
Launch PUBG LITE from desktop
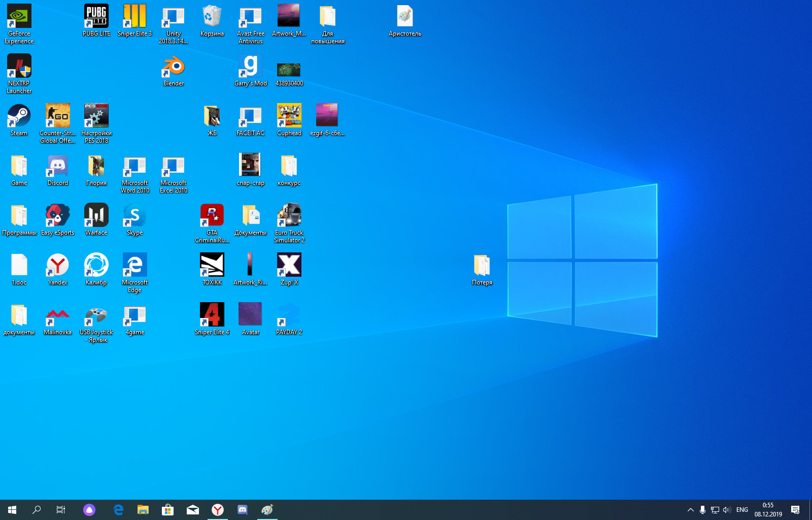pyautogui.click(x=96, y=20)
